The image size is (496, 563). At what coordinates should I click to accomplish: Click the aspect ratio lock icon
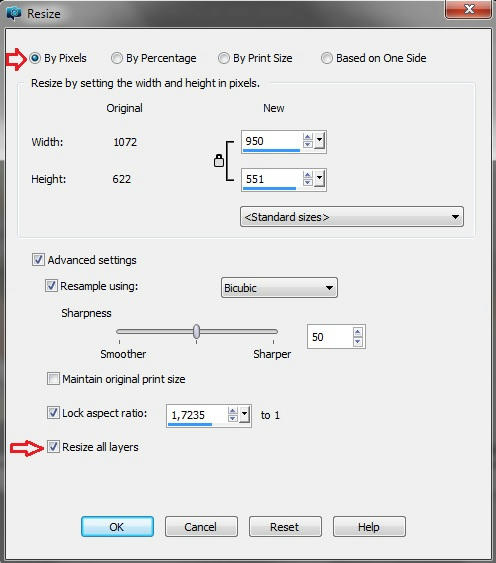(219, 161)
